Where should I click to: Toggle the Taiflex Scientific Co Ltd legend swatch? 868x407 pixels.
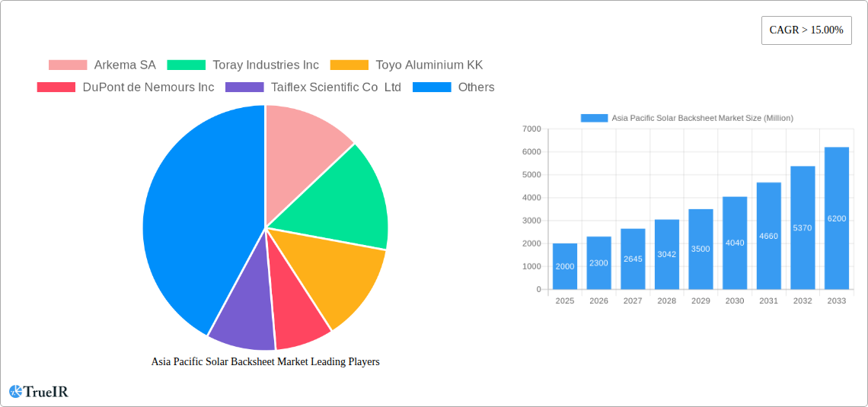[244, 87]
